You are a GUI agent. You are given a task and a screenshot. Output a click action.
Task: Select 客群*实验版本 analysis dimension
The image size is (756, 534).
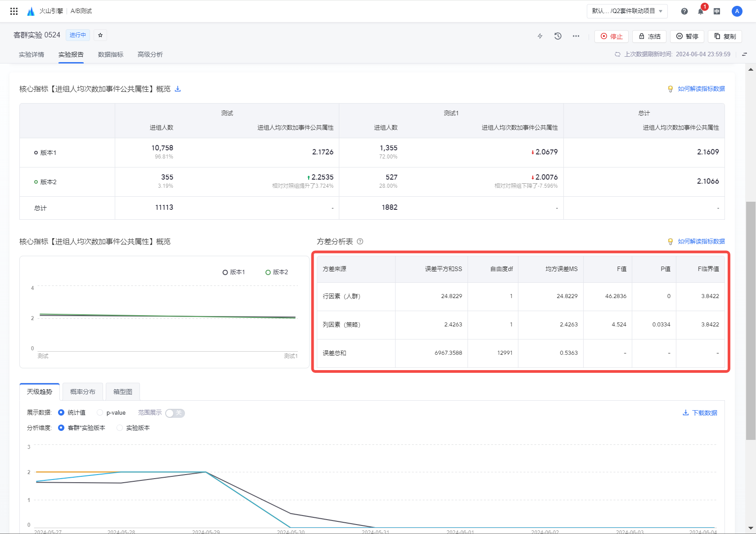[x=61, y=428]
